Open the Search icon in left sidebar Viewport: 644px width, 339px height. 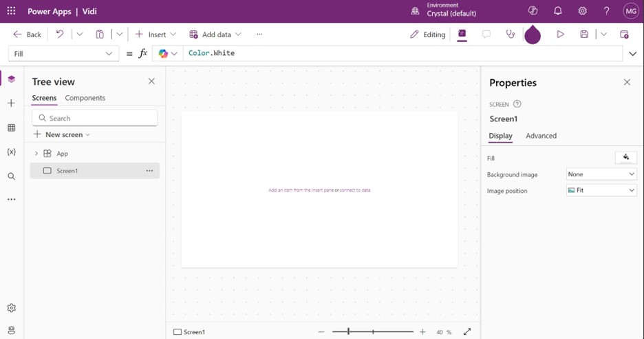coord(11,176)
